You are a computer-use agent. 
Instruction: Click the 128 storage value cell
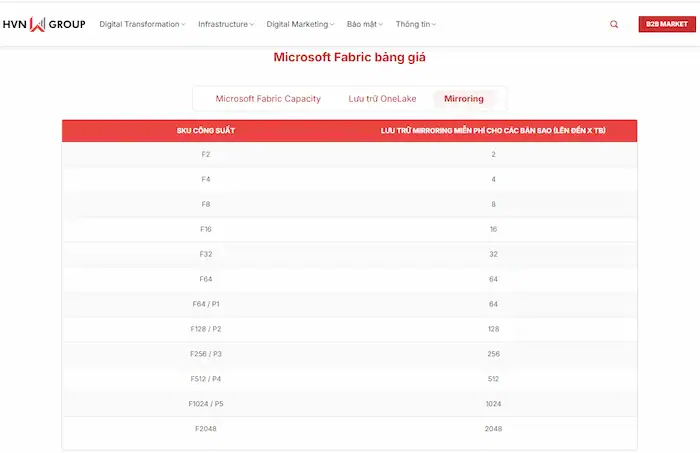tap(493, 328)
